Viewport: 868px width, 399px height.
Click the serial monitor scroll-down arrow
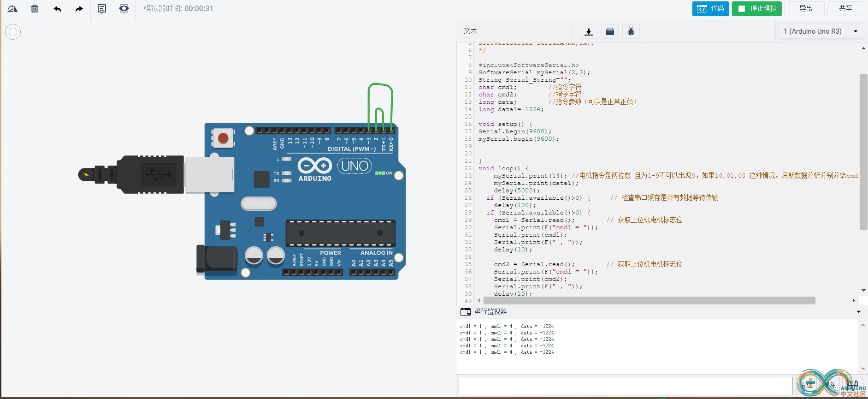(x=863, y=369)
